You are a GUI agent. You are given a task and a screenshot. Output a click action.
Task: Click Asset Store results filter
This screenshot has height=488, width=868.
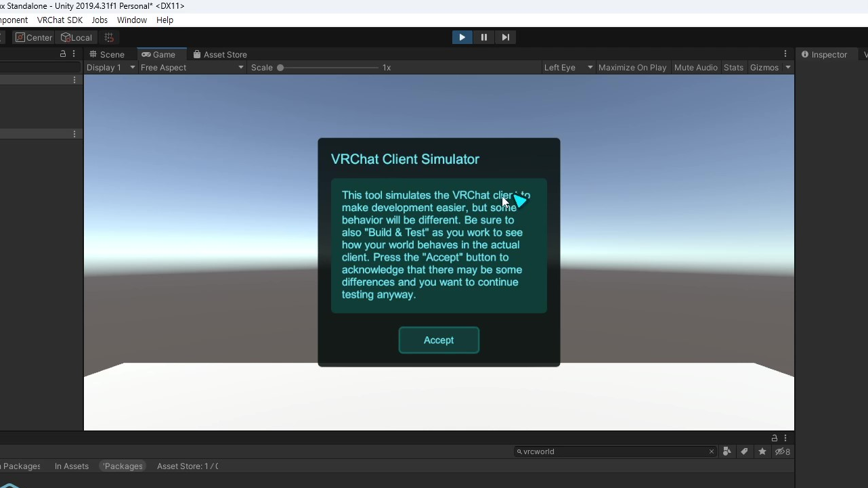click(188, 466)
